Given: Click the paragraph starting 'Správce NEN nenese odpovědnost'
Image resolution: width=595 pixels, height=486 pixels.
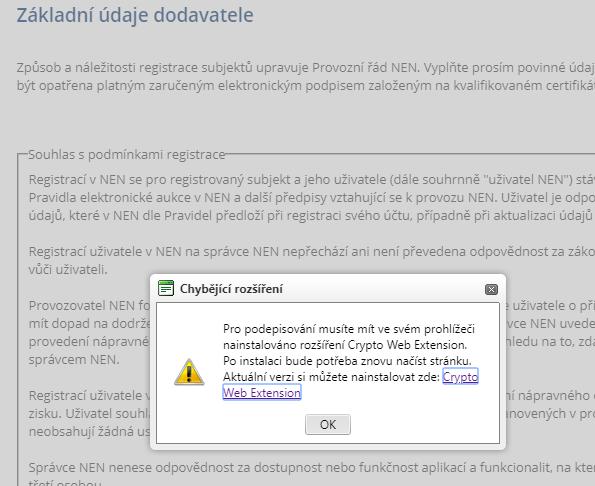Looking at the screenshot, I should [312, 473].
